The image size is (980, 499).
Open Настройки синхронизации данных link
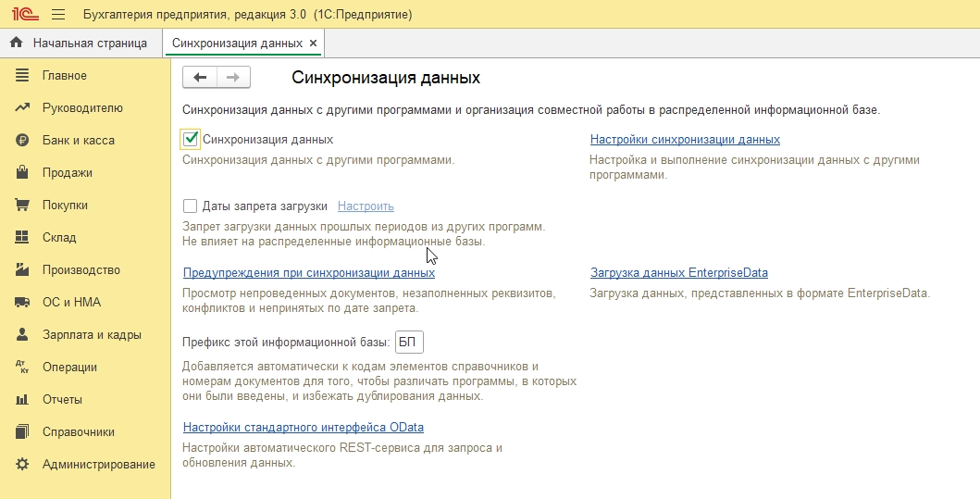pyautogui.click(x=685, y=140)
